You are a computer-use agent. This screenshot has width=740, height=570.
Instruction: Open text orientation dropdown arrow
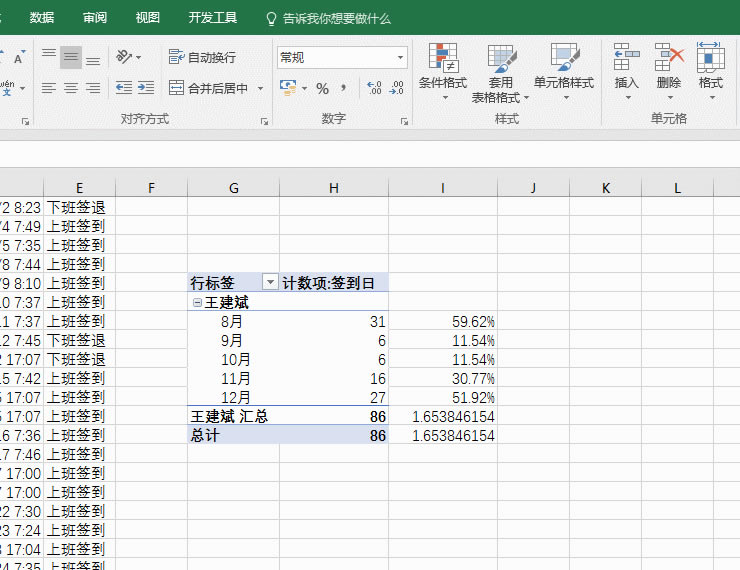pyautogui.click(x=139, y=58)
